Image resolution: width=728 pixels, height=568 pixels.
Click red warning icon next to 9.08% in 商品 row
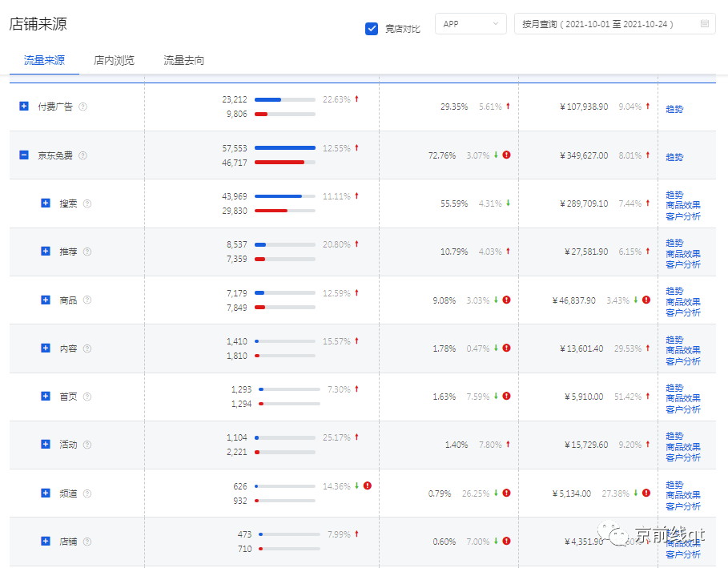[x=506, y=300]
